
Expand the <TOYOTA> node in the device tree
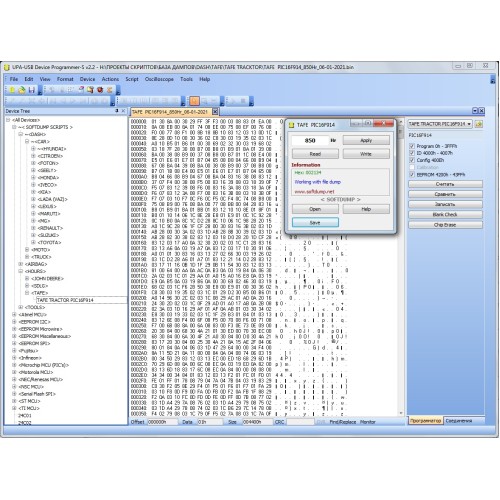33,242
